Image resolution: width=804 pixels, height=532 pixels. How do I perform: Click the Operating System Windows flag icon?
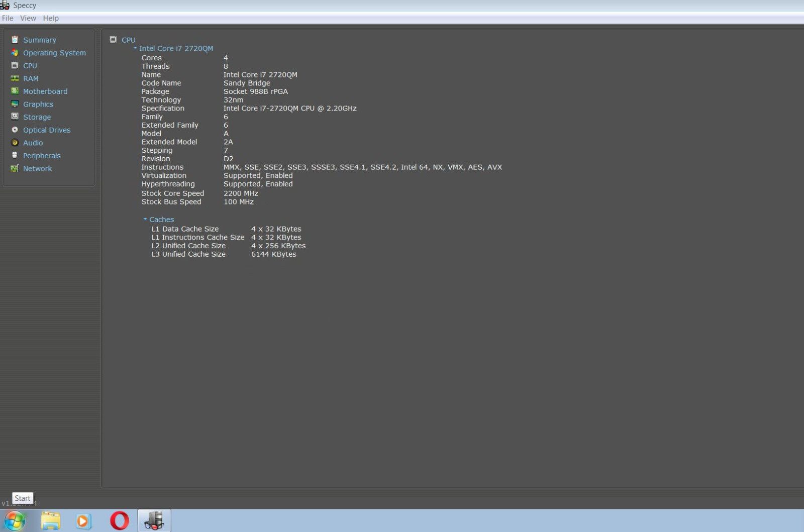click(15, 53)
